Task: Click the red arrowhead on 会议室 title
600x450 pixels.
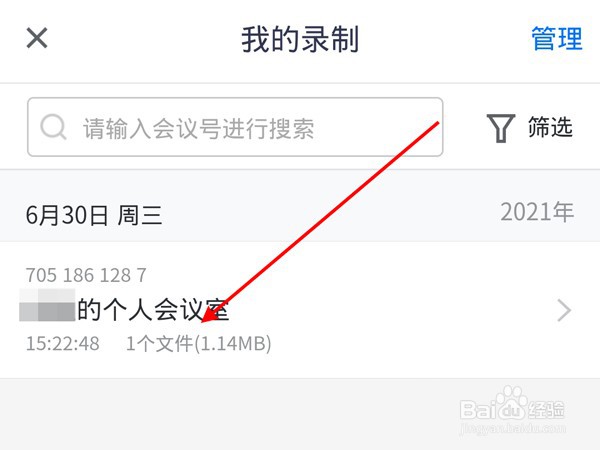Action: tap(210, 314)
